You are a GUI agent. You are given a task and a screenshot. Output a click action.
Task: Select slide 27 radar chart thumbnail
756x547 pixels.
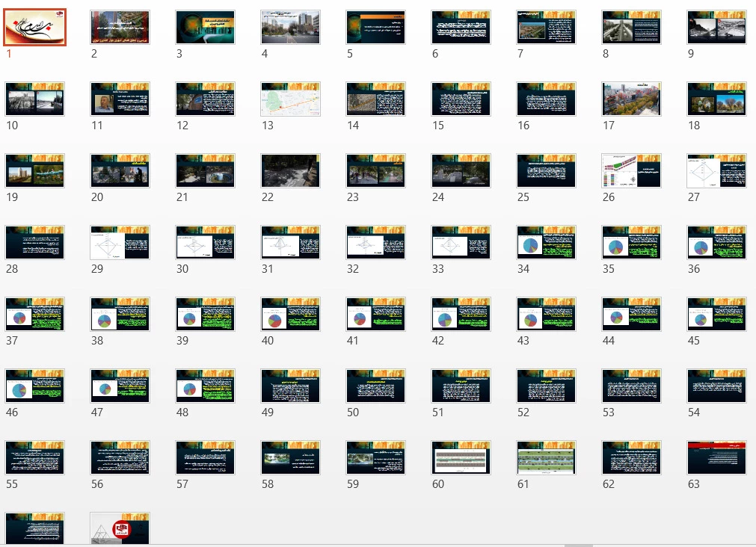coord(716,171)
